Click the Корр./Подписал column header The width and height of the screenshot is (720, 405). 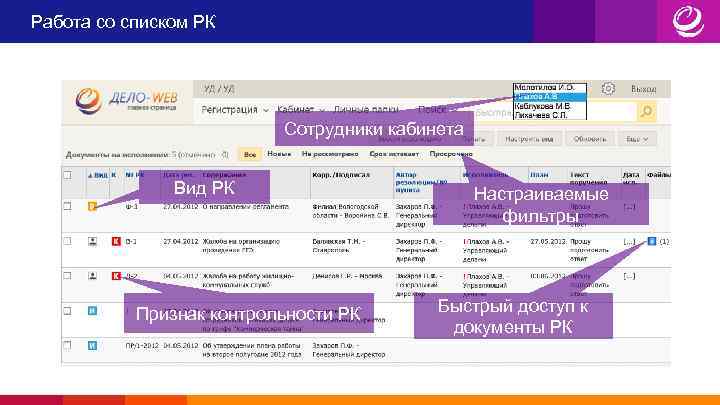341,175
